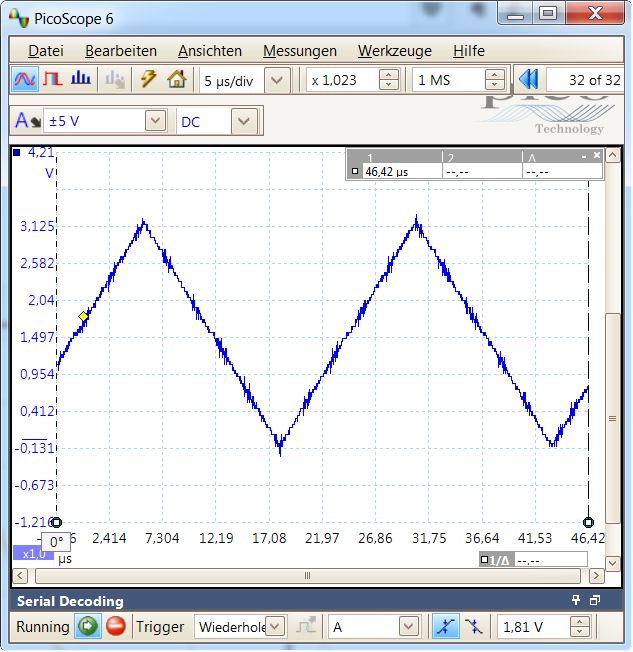
Task: Select rising edge trigger
Action: [x=443, y=627]
